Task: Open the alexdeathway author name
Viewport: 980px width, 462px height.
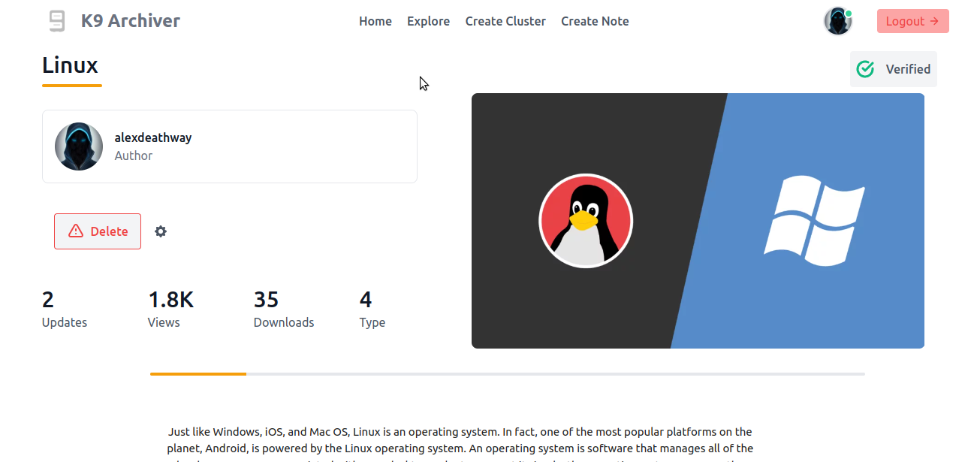Action: [x=153, y=137]
